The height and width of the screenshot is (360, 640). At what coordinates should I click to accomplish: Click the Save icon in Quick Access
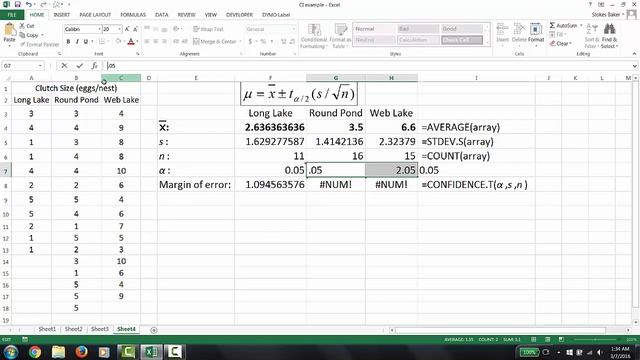18,4
